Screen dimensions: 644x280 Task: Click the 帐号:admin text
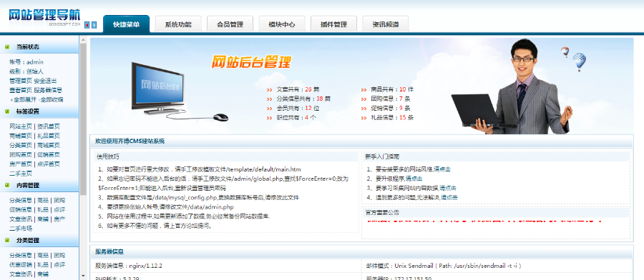(x=26, y=62)
